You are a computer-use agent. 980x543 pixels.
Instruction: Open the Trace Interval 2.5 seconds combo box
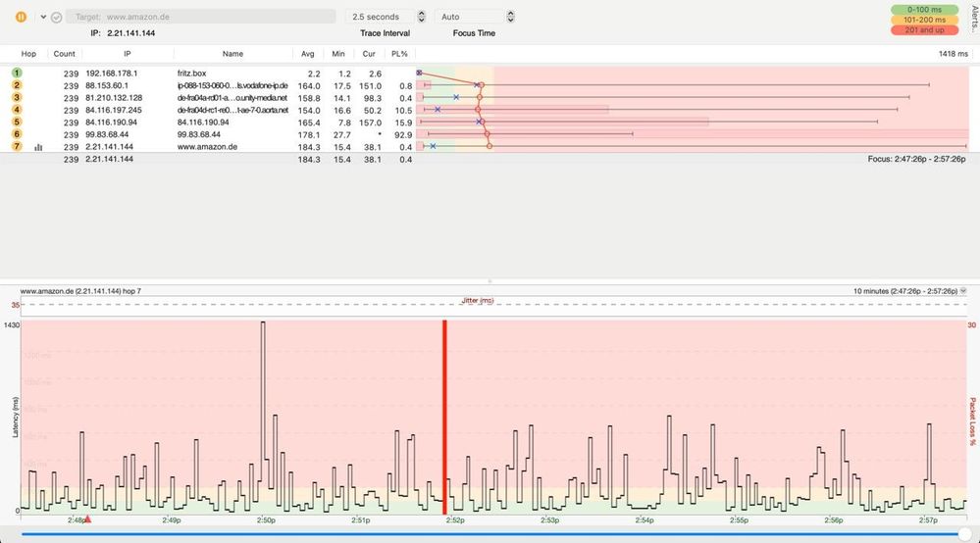point(380,17)
